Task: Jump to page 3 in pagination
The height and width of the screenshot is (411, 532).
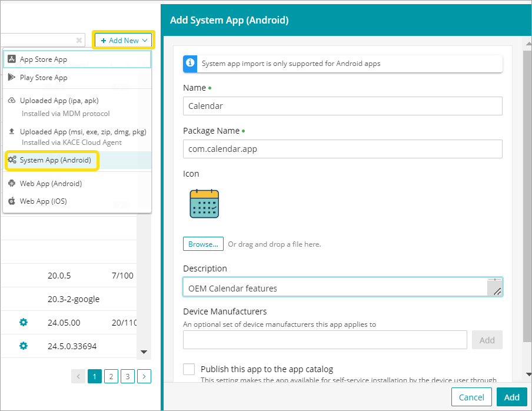Action: pyautogui.click(x=128, y=376)
